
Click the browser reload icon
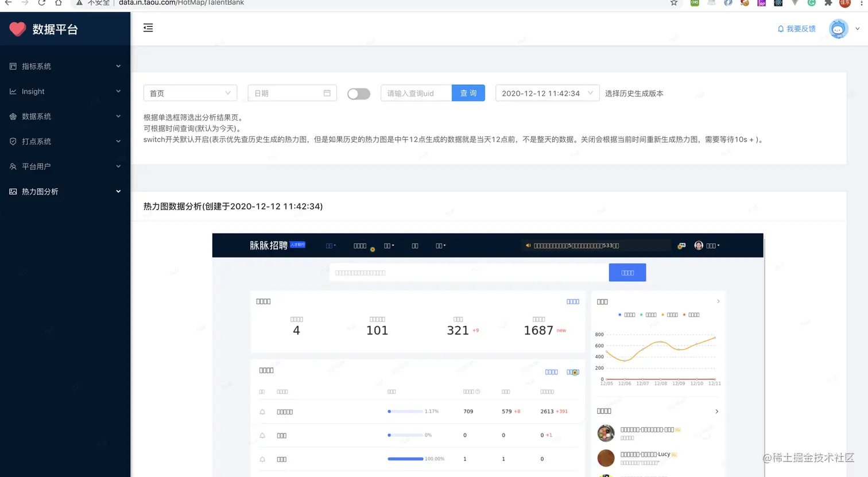pyautogui.click(x=41, y=3)
